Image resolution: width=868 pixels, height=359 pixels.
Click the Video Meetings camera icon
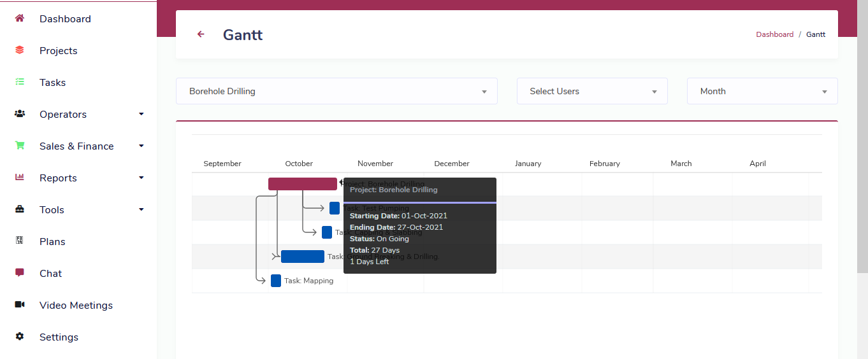(x=20, y=305)
